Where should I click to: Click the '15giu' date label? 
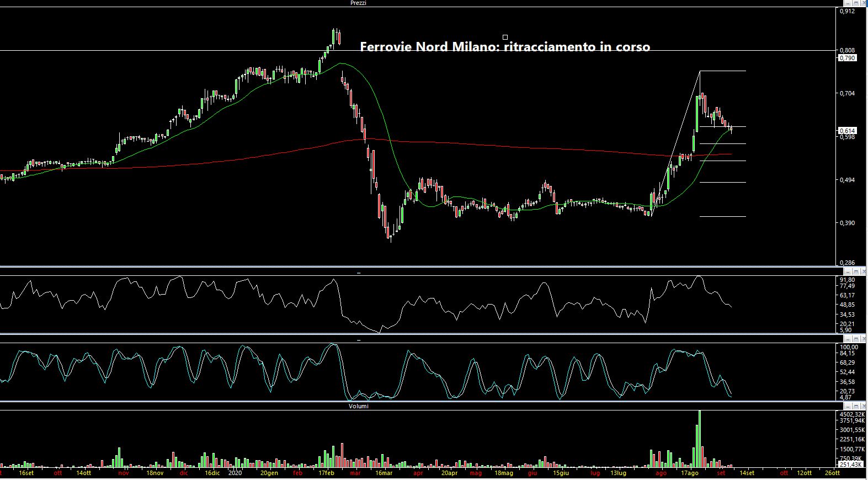561,473
